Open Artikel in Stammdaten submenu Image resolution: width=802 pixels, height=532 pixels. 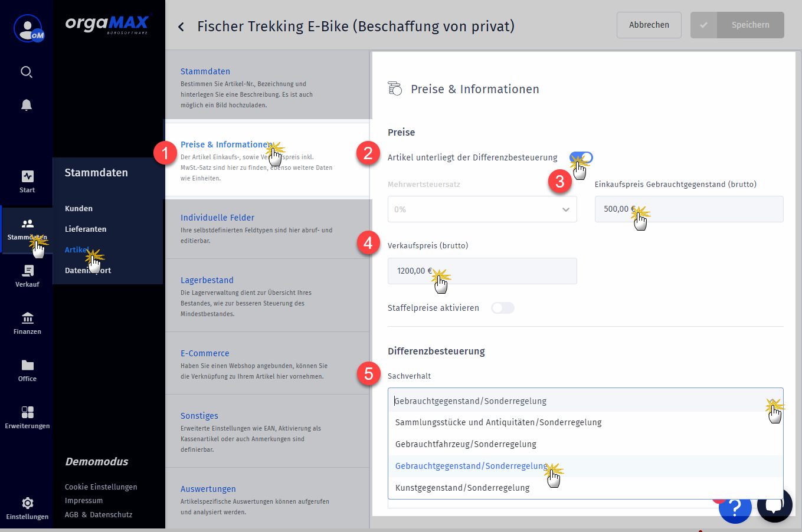(77, 249)
